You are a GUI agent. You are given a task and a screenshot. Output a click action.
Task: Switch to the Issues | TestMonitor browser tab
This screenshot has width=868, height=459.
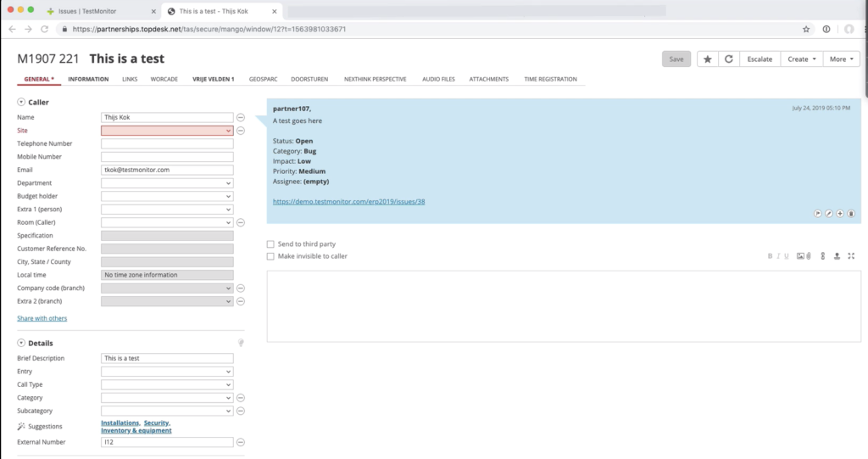tap(100, 11)
